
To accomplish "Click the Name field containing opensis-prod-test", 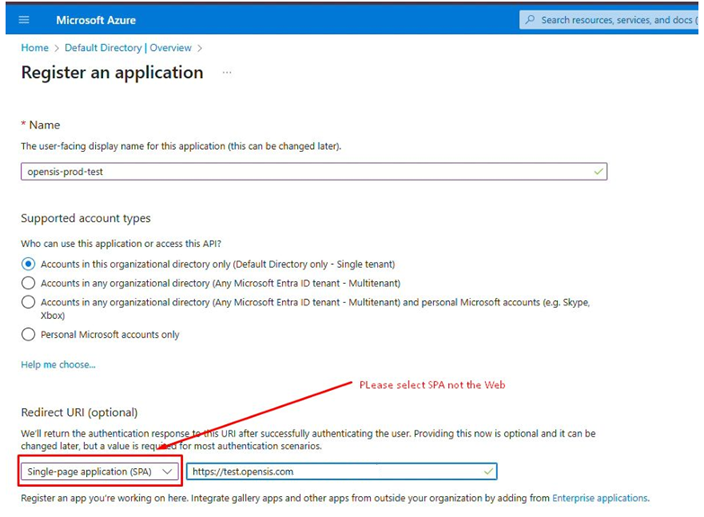I will (x=300, y=171).
